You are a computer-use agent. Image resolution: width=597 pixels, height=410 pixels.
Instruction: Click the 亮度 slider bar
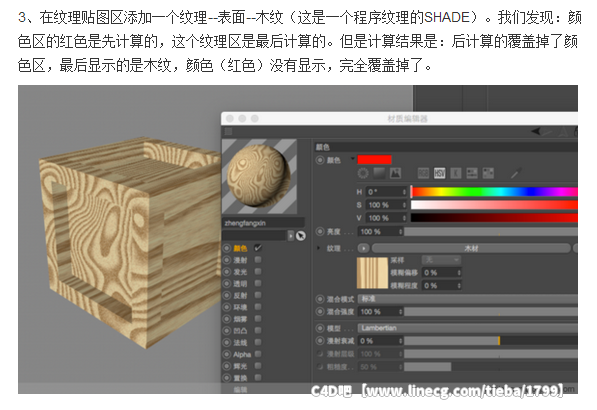click(x=491, y=231)
